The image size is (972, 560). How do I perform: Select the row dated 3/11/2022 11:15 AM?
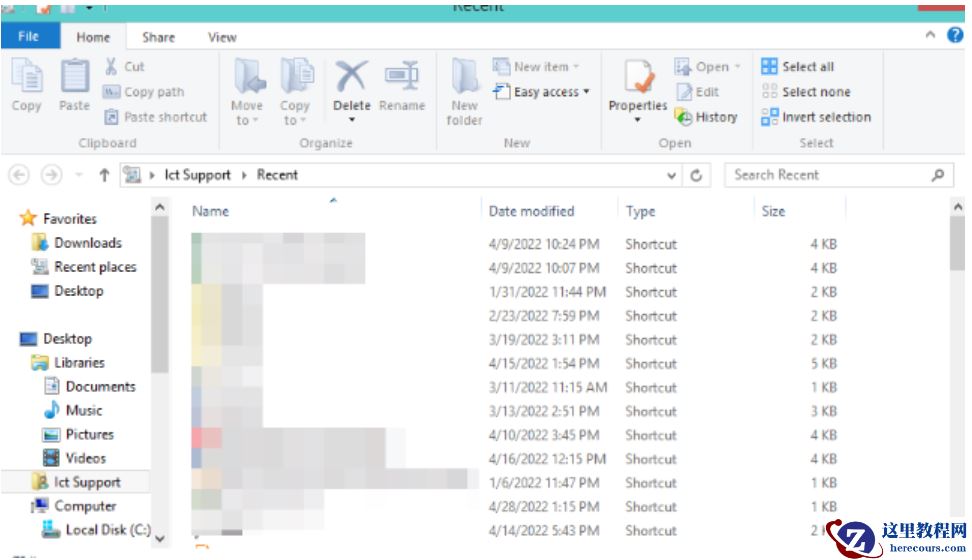[x=515, y=387]
